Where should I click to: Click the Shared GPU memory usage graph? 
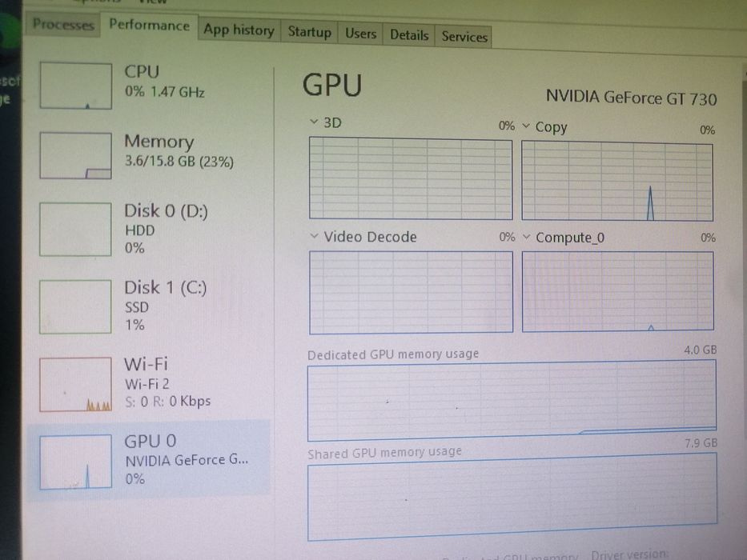(x=512, y=497)
